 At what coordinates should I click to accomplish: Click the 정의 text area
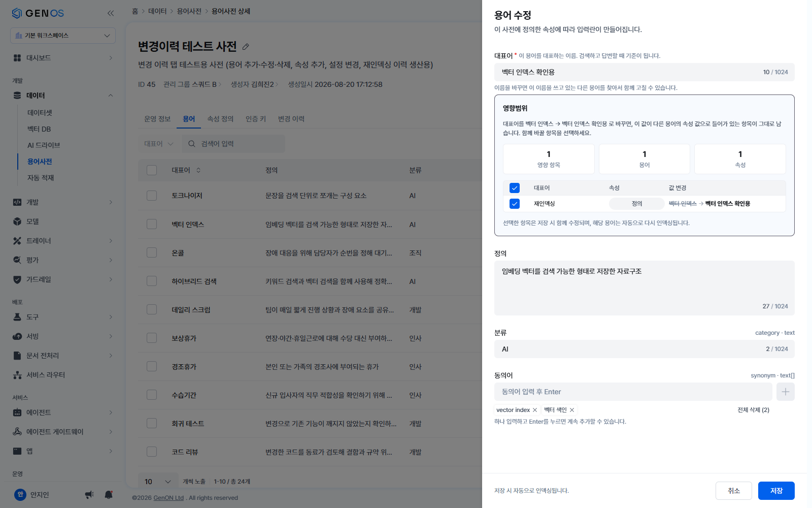click(645, 288)
